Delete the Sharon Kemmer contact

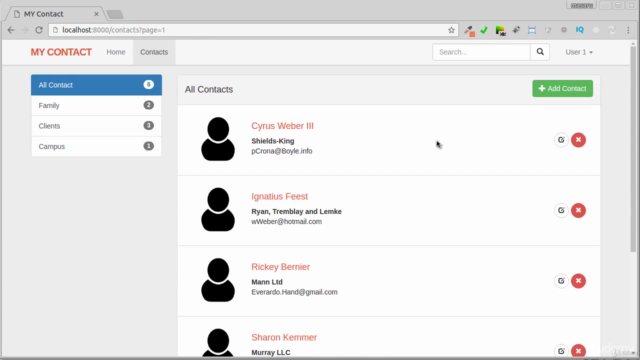(578, 351)
